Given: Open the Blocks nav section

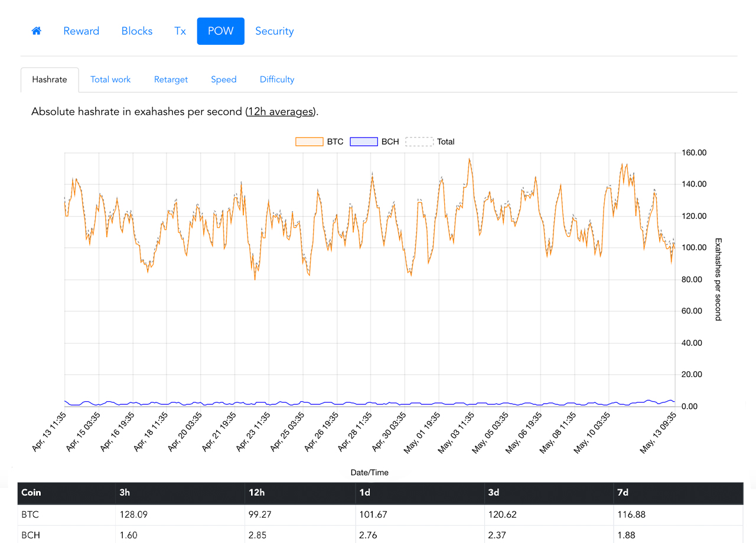Looking at the screenshot, I should tap(137, 31).
